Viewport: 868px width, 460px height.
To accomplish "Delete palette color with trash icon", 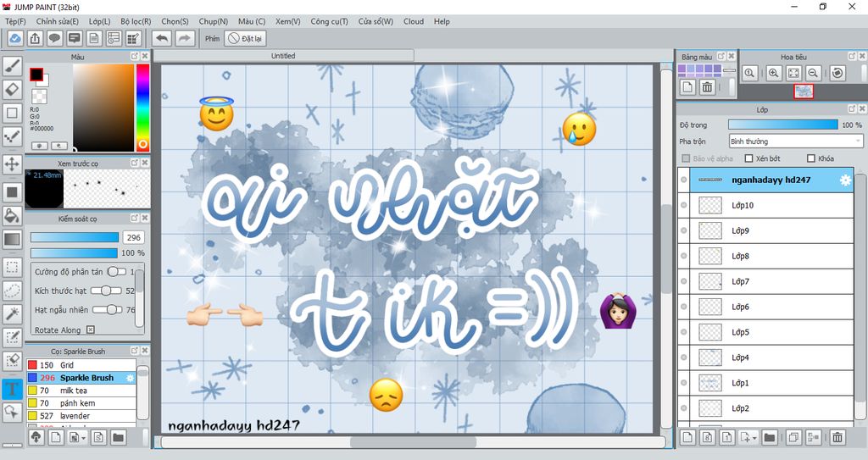I will click(707, 87).
